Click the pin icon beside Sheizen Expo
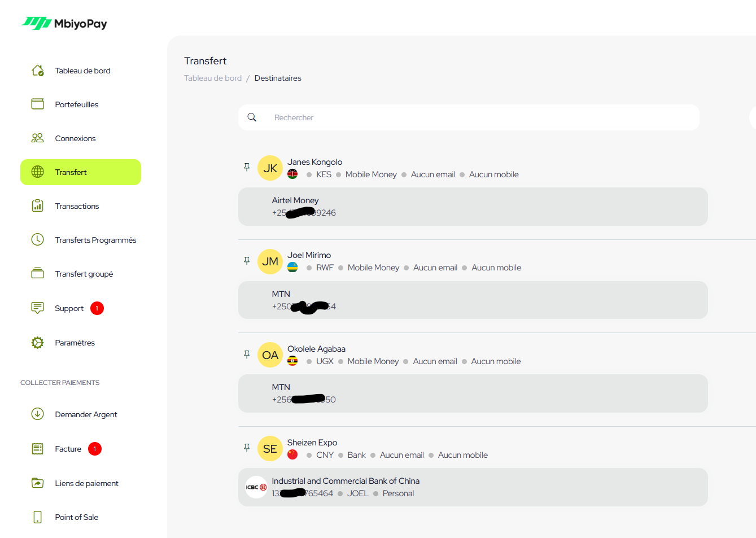 pyautogui.click(x=247, y=448)
